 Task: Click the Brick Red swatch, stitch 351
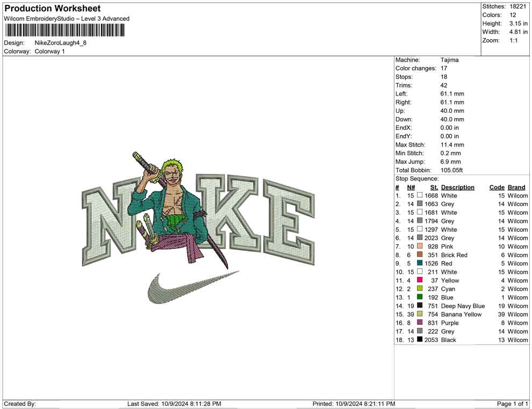pyautogui.click(x=420, y=254)
